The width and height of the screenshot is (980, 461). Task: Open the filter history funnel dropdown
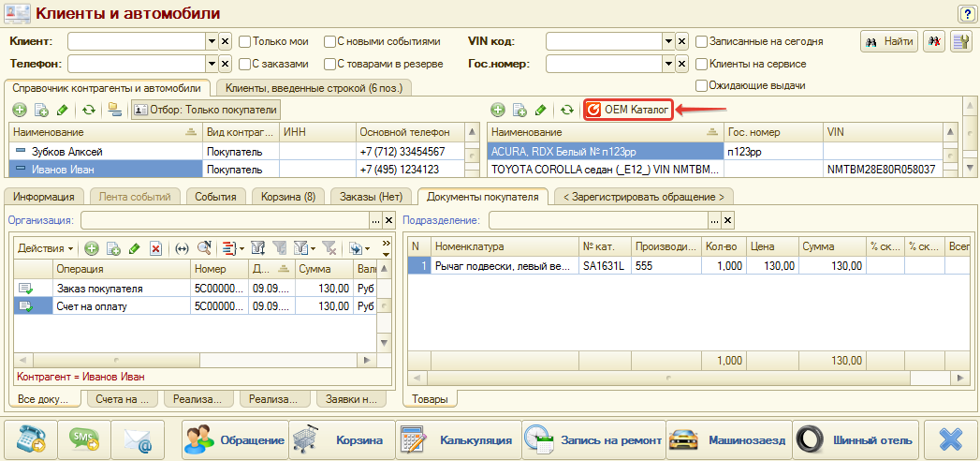pos(306,248)
